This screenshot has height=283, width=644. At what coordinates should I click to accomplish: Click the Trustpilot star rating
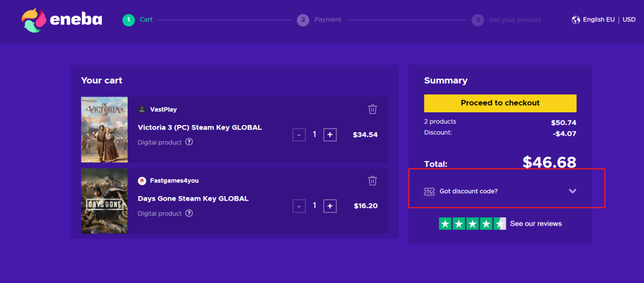point(473,224)
